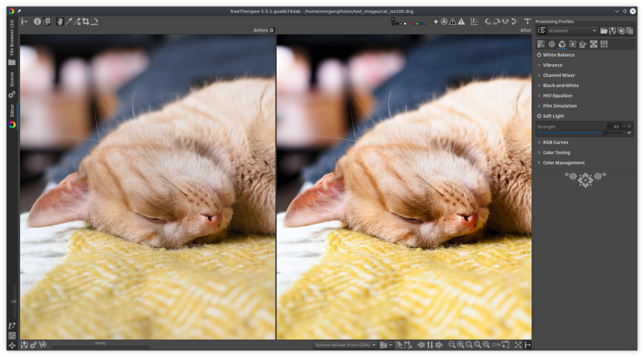Open the Metadata tab icon
The width and height of the screenshot is (644, 357).
coord(604,44)
